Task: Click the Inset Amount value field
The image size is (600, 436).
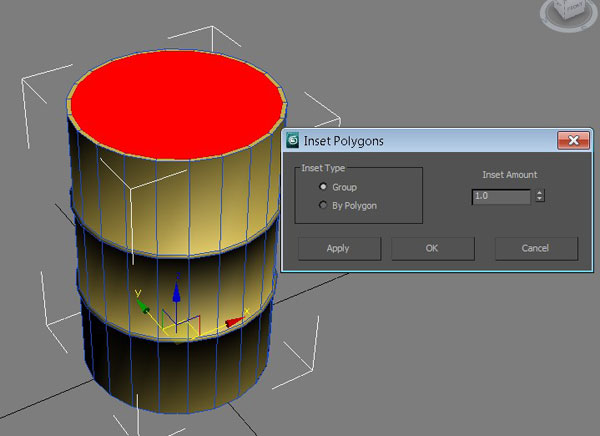Action: 500,196
